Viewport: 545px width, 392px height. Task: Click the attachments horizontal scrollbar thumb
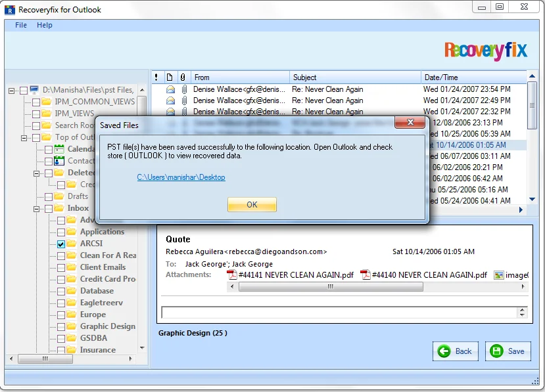pyautogui.click(x=331, y=286)
